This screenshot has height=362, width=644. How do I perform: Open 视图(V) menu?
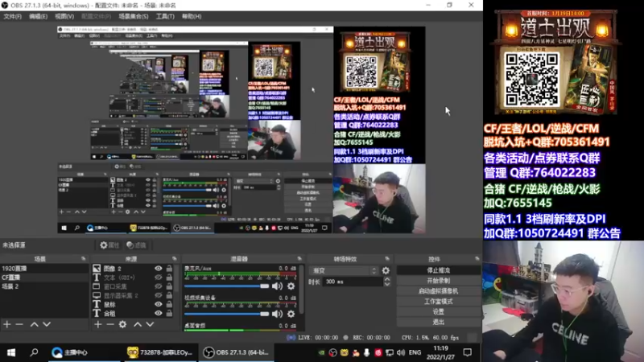(64, 16)
